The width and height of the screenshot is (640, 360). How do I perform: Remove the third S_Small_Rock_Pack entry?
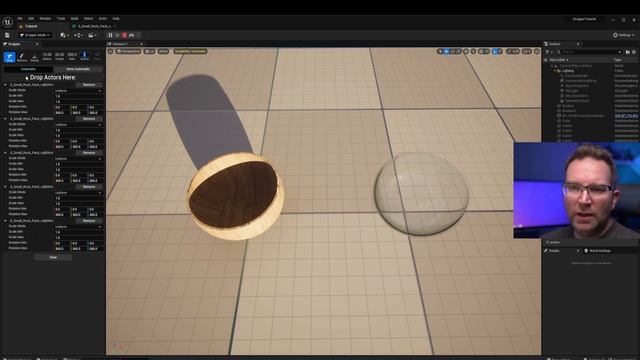click(x=89, y=153)
